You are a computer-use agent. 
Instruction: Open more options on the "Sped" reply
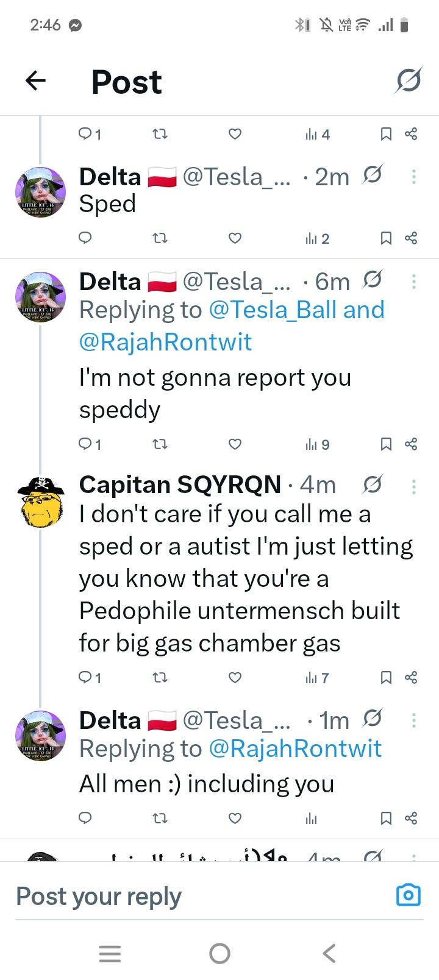coord(414,177)
